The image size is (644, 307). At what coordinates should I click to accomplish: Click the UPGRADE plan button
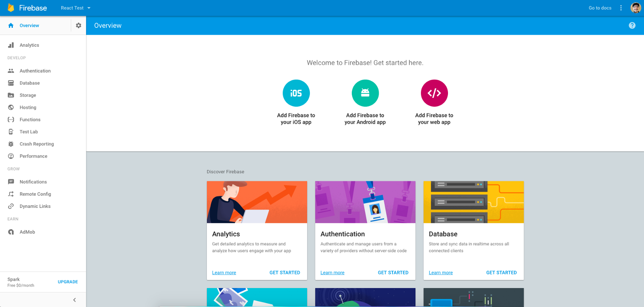click(68, 282)
